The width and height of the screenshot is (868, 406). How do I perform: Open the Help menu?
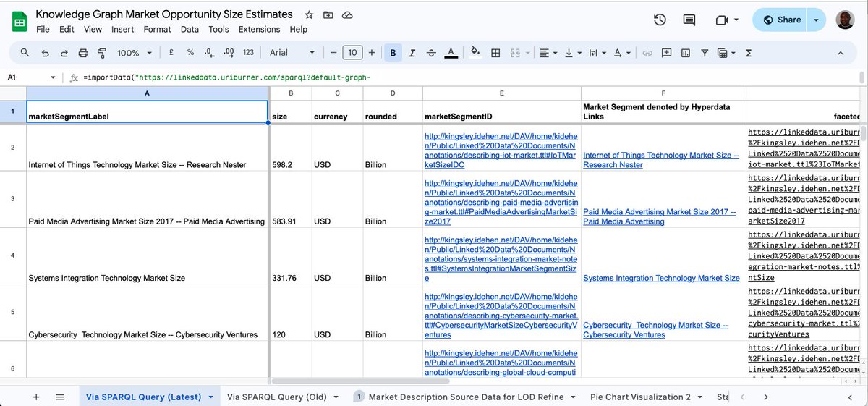(x=299, y=30)
